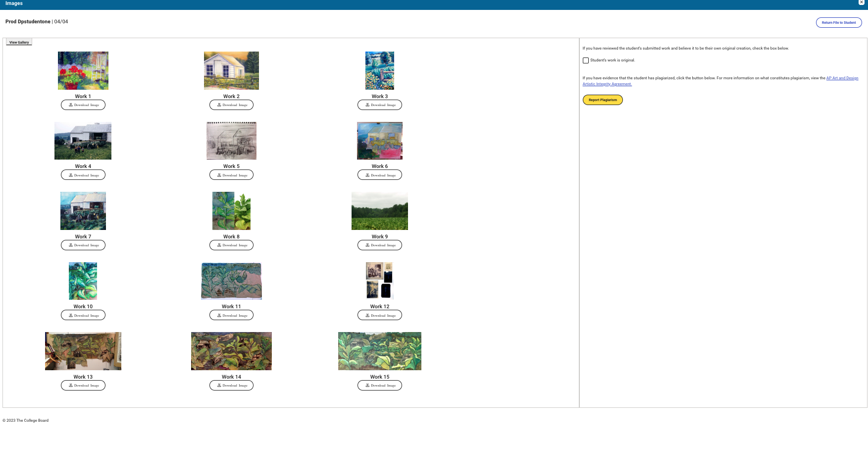Click the download icon under Work 14

[x=219, y=385]
